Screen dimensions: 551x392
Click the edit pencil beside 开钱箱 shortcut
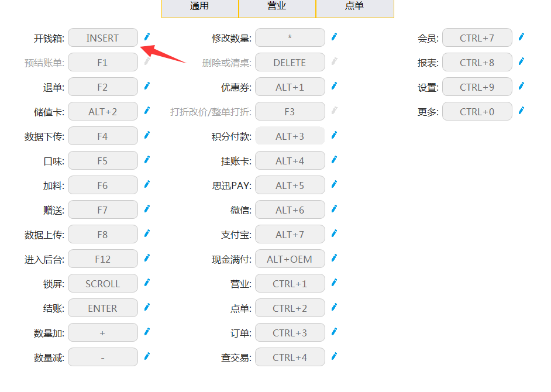coord(147,37)
